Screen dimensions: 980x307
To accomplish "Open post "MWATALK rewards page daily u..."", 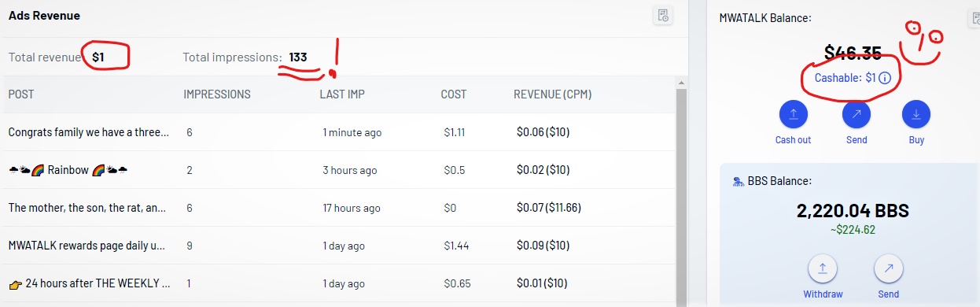I will point(87,246).
